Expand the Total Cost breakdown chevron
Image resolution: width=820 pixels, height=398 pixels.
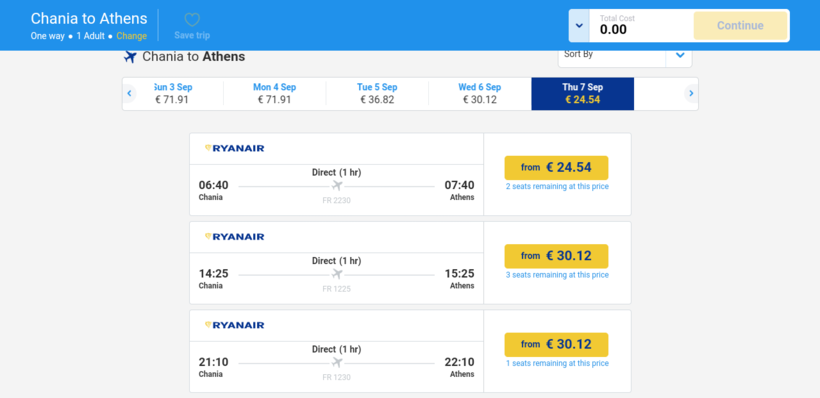coord(579,26)
